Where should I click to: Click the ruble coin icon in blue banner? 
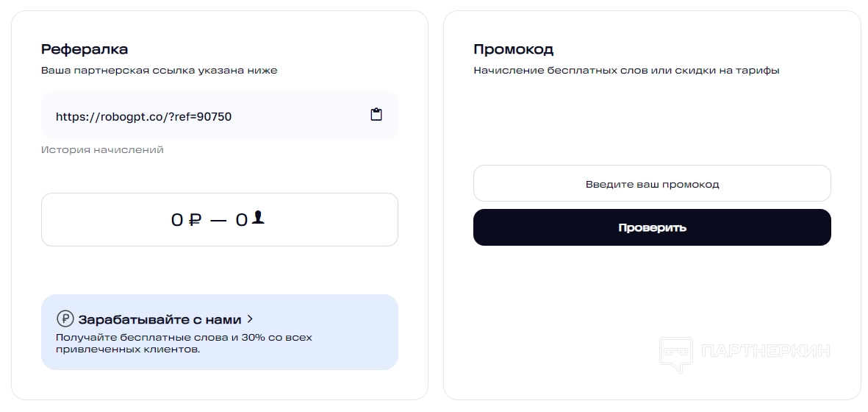[65, 319]
